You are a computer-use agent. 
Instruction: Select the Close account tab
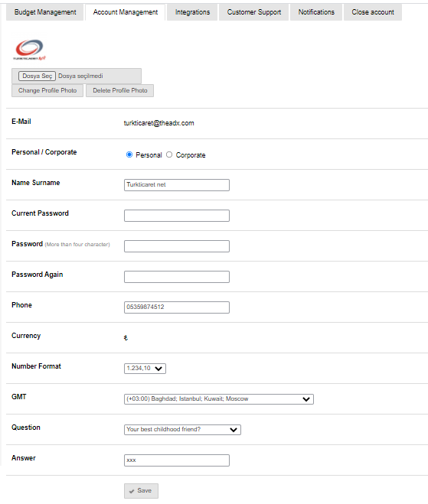click(373, 12)
